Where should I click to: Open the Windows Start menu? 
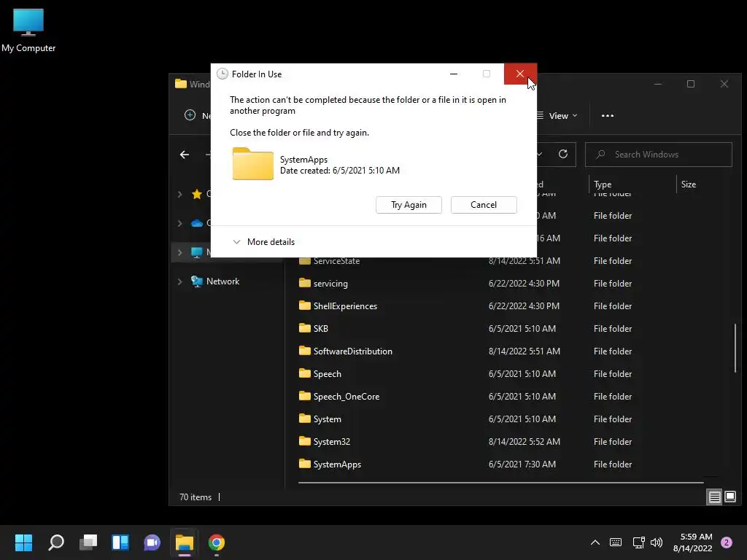(23, 542)
